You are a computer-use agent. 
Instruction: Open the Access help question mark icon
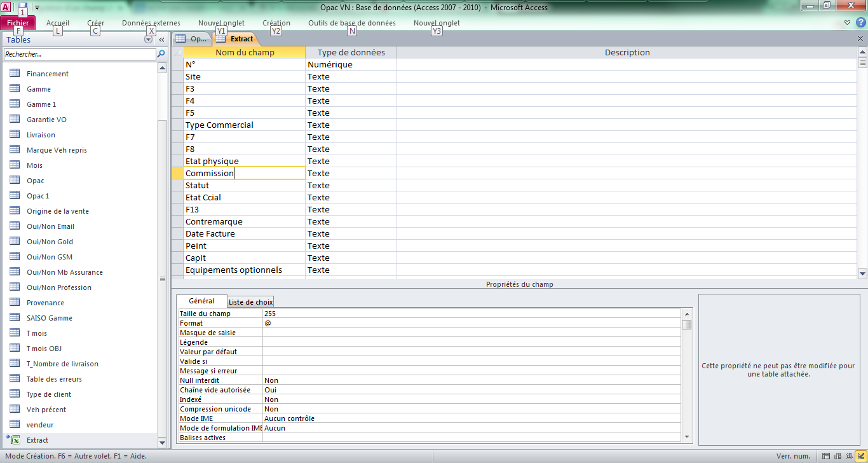coord(860,22)
